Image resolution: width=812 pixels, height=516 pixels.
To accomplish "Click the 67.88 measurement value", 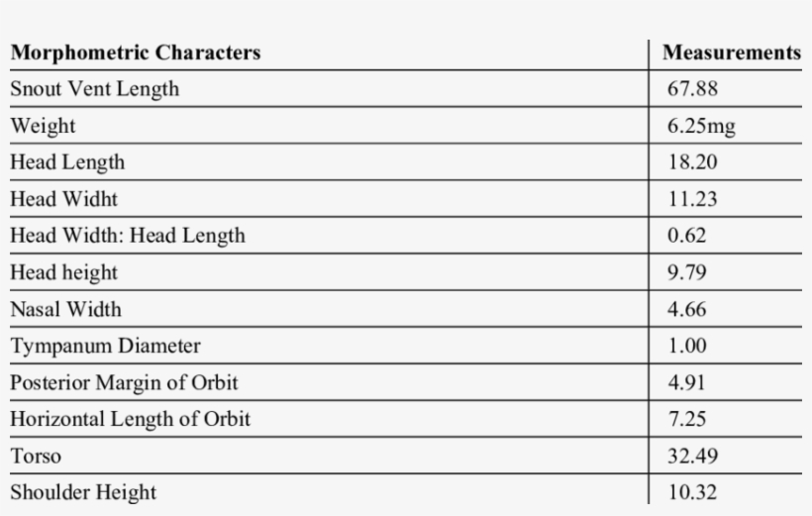I will (x=692, y=89).
